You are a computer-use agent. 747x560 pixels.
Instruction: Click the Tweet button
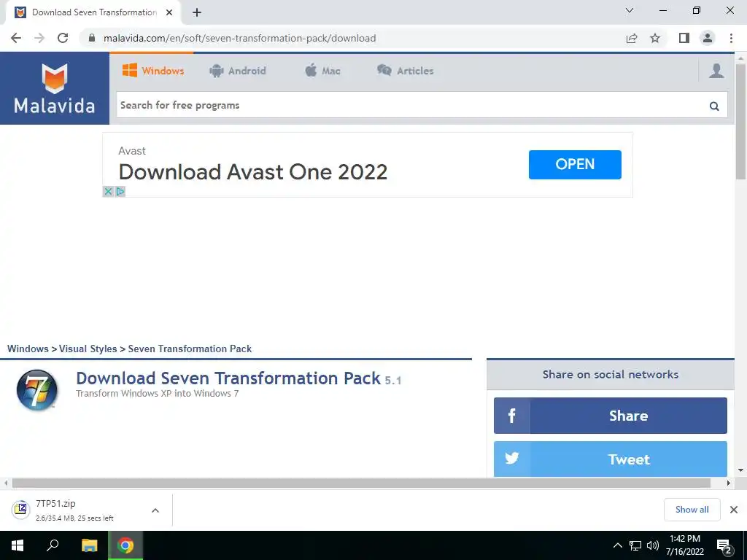click(x=611, y=459)
